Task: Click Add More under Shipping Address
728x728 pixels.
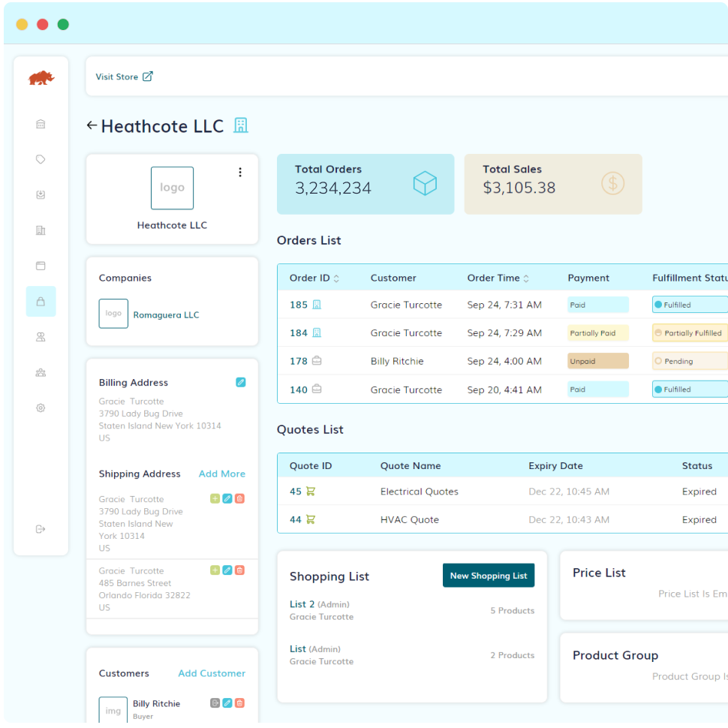Action: [221, 474]
